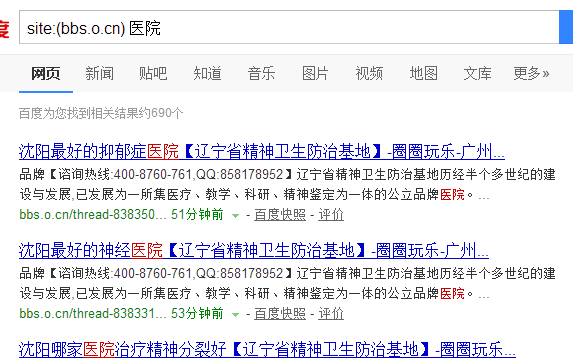Open the 贴吧 tab
The height and width of the screenshot is (362, 573).
[153, 73]
